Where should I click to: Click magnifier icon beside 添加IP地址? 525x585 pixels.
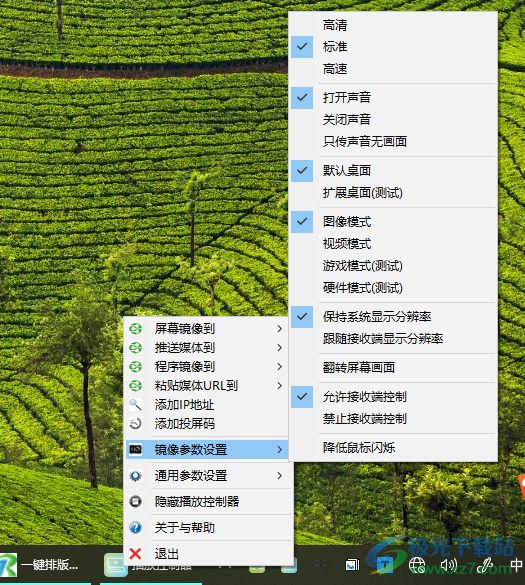[x=135, y=404]
